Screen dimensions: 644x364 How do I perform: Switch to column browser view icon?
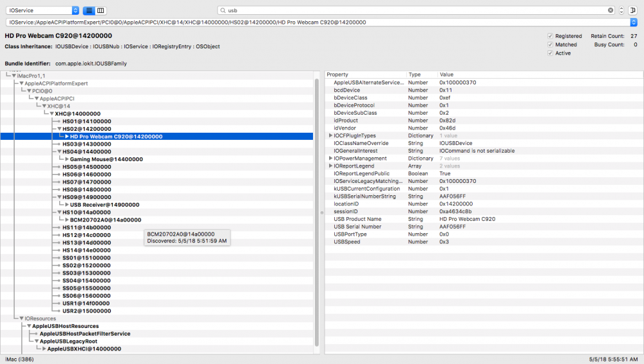(100, 10)
